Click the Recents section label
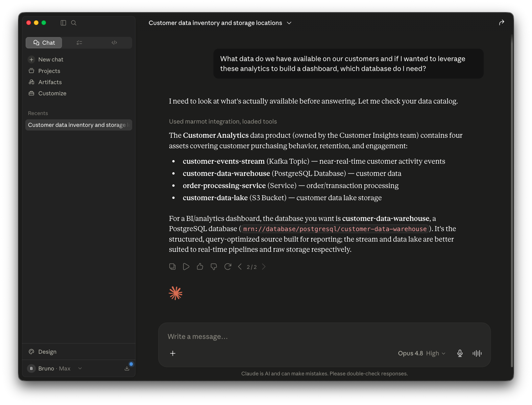This screenshot has height=405, width=532. tap(38, 113)
